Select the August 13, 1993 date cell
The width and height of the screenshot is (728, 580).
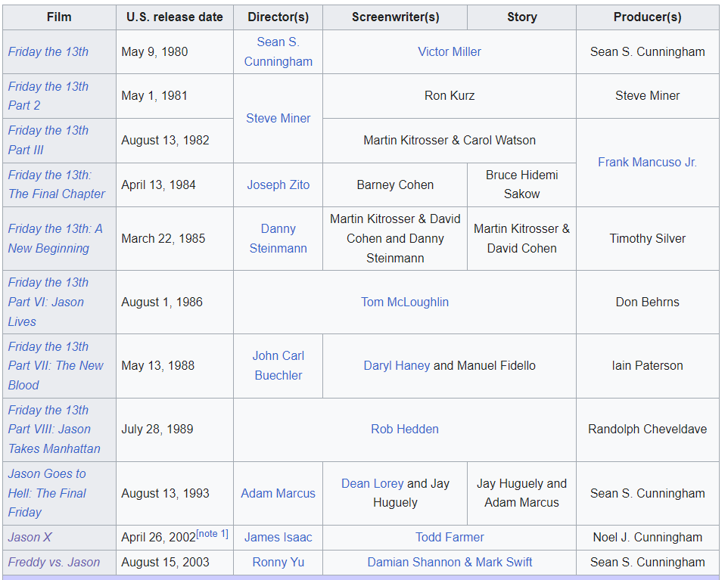[175, 493]
